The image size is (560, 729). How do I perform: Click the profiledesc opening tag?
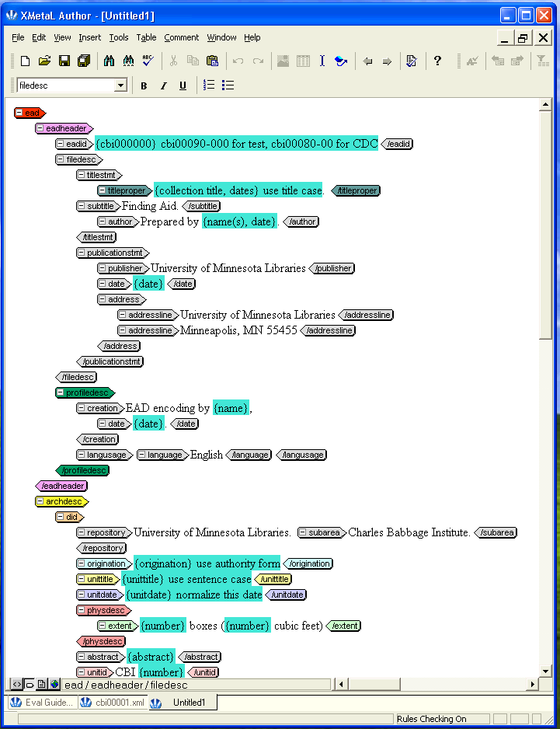coord(86,392)
